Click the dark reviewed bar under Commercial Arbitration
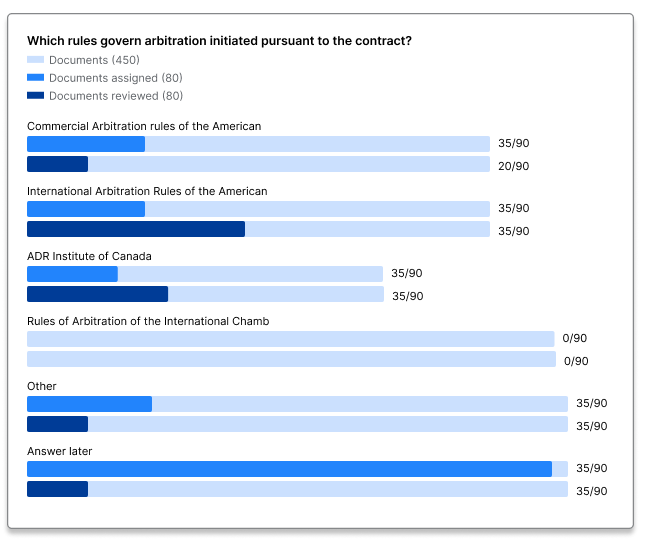 click(57, 165)
